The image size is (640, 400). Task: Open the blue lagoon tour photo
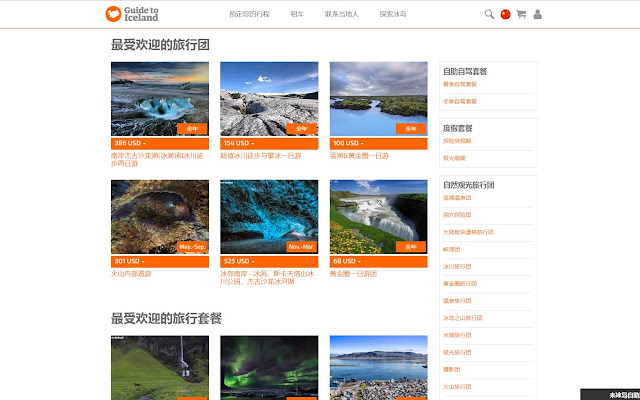click(x=378, y=99)
